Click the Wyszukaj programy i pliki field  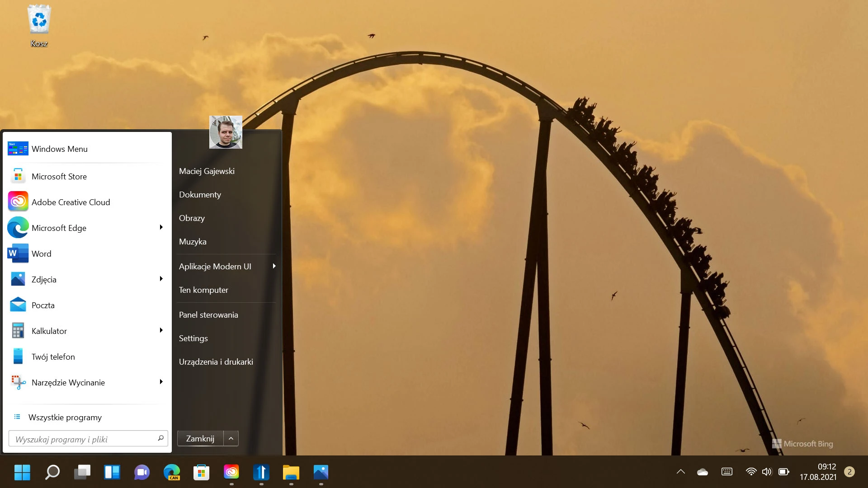coord(88,439)
